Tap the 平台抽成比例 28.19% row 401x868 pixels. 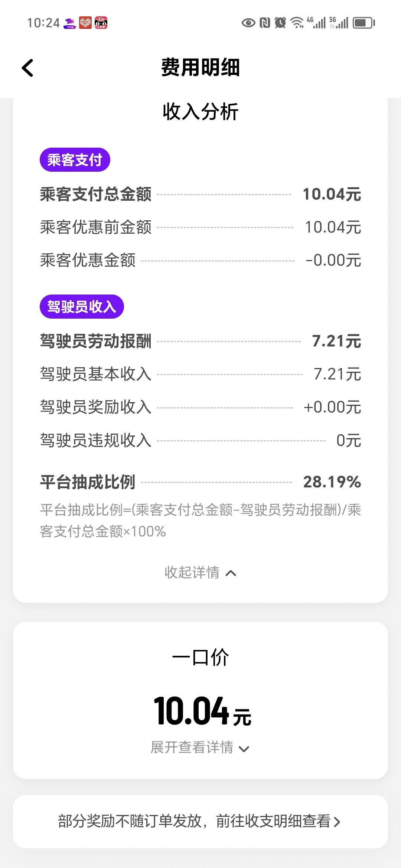pyautogui.click(x=200, y=482)
